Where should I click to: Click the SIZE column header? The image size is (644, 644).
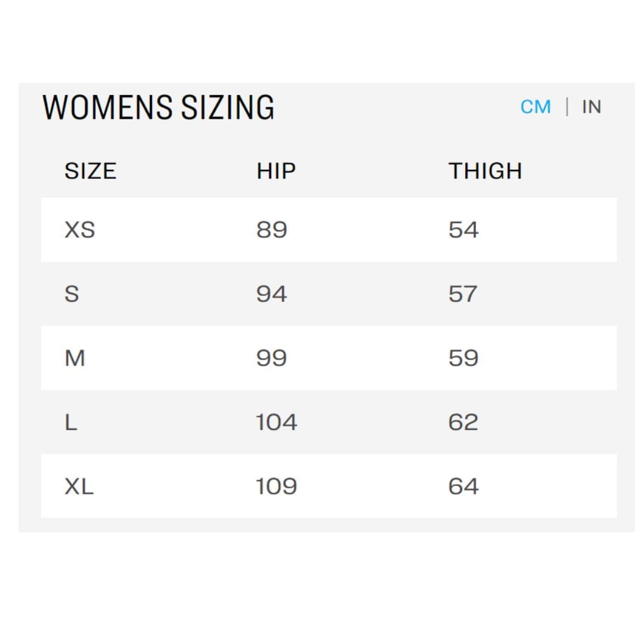click(90, 171)
